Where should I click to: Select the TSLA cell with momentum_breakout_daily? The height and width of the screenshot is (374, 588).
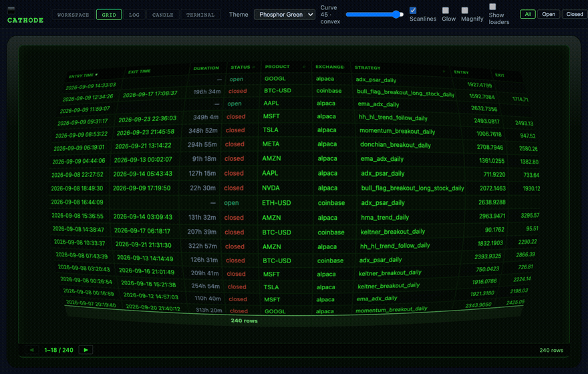pyautogui.click(x=271, y=130)
